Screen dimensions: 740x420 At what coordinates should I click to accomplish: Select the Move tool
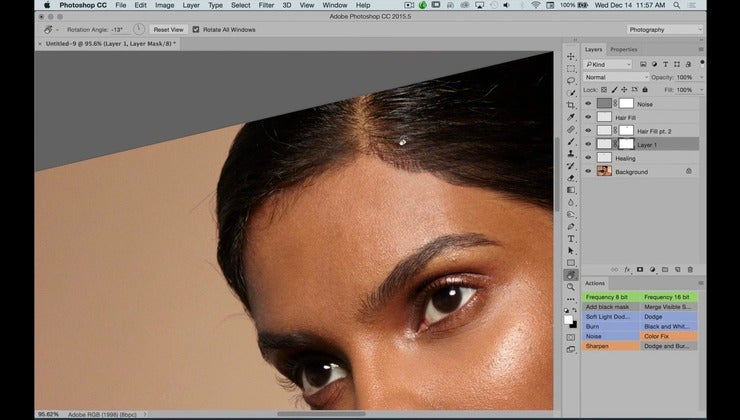571,56
